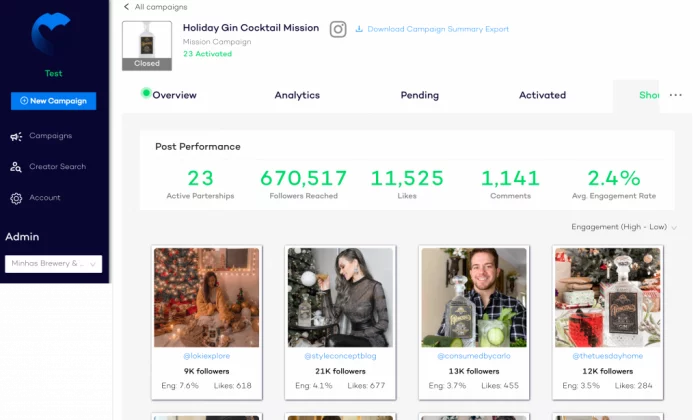Switch to the Overview tab
The width and height of the screenshot is (700, 420).
pyautogui.click(x=174, y=95)
